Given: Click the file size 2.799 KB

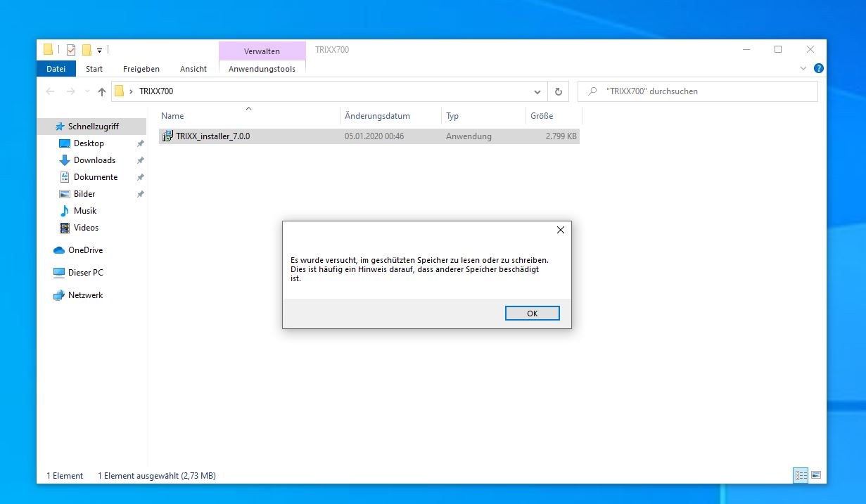Looking at the screenshot, I should (x=561, y=136).
